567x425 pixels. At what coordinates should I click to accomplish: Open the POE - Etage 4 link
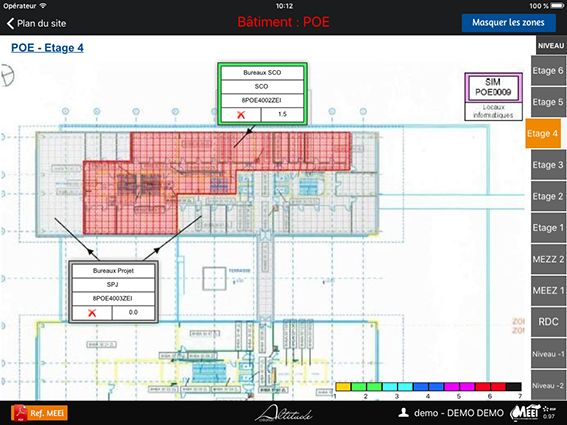[47, 48]
